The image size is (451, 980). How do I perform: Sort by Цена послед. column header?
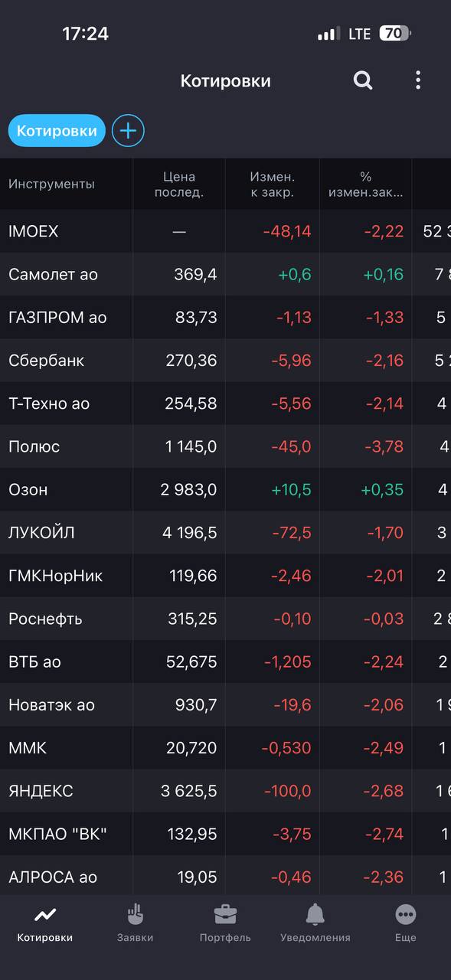179,184
